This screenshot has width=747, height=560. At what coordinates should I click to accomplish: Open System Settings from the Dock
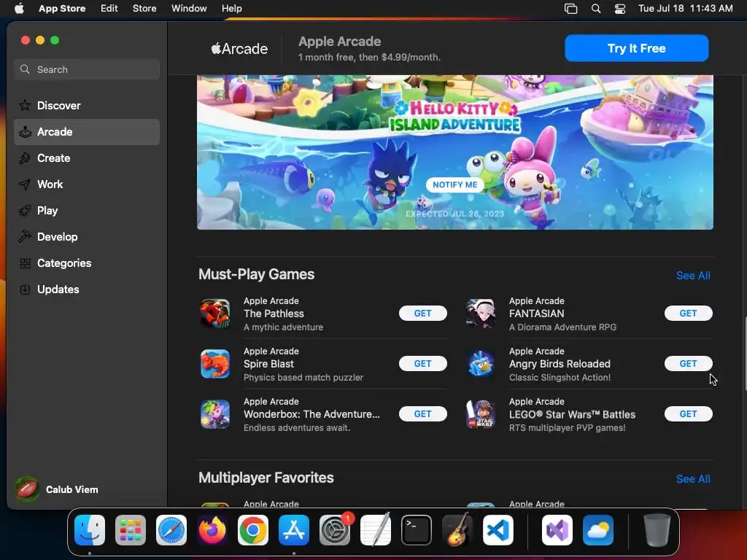point(335,530)
